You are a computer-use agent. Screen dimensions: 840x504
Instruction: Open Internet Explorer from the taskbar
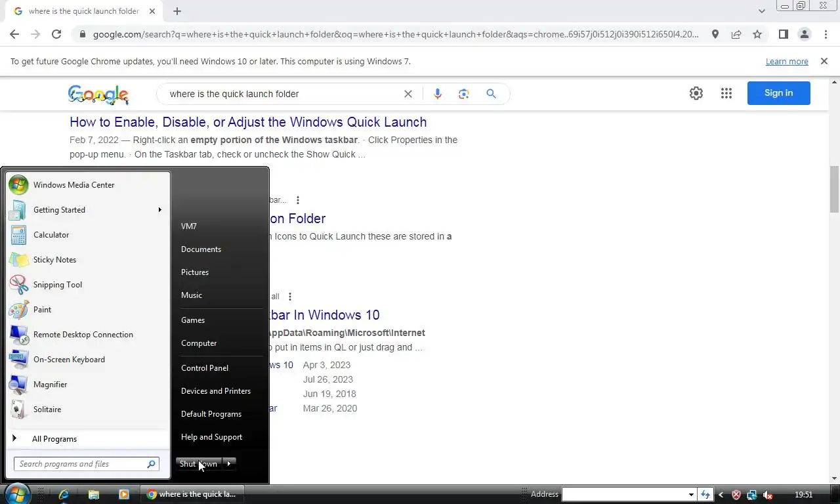click(64, 494)
